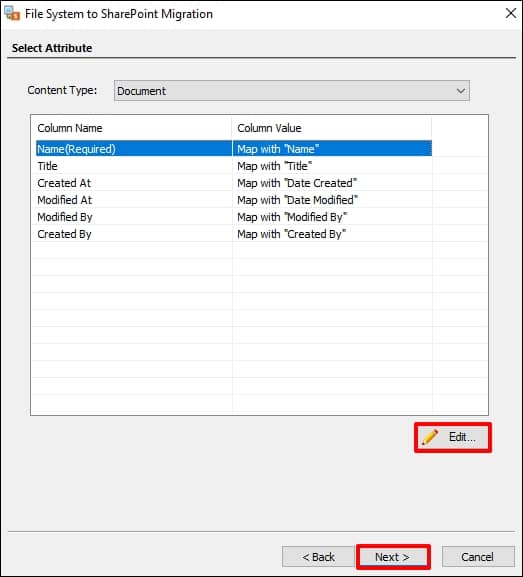Close the migration dialog window
The image size is (523, 577).
pos(510,14)
